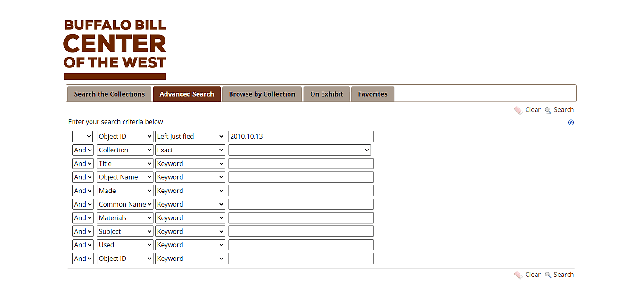Click the top eraser Clear icon

coord(518,110)
